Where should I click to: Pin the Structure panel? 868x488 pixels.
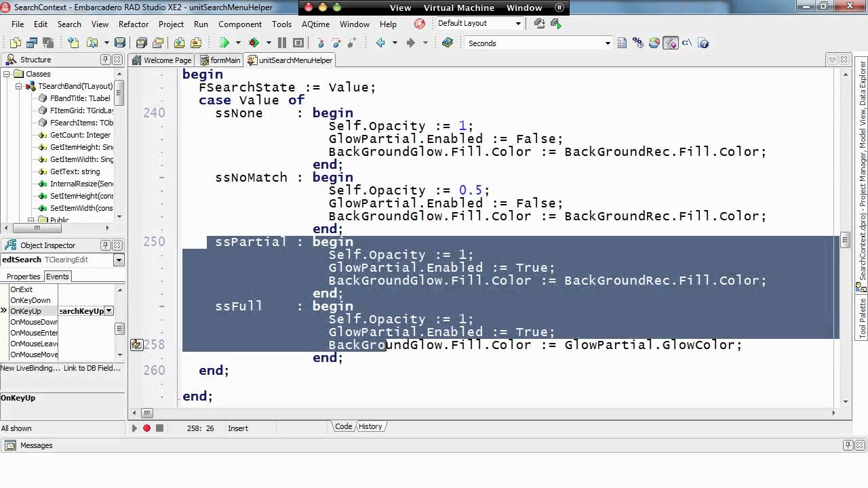click(106, 60)
